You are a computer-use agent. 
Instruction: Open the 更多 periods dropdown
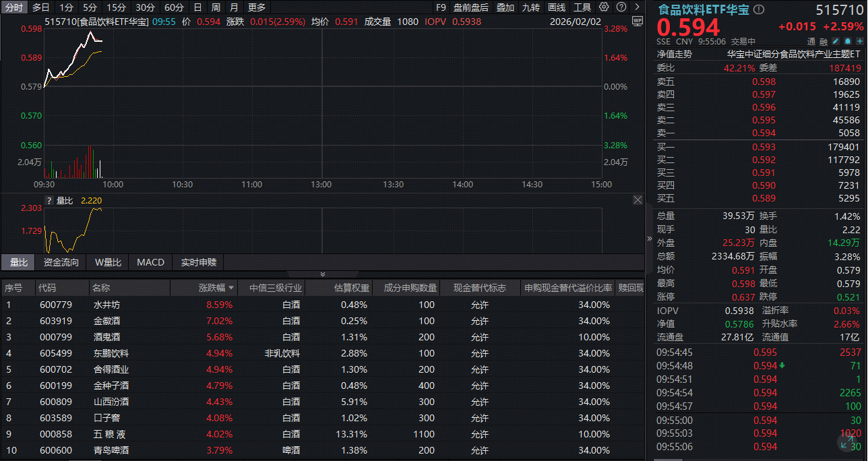coord(257,7)
